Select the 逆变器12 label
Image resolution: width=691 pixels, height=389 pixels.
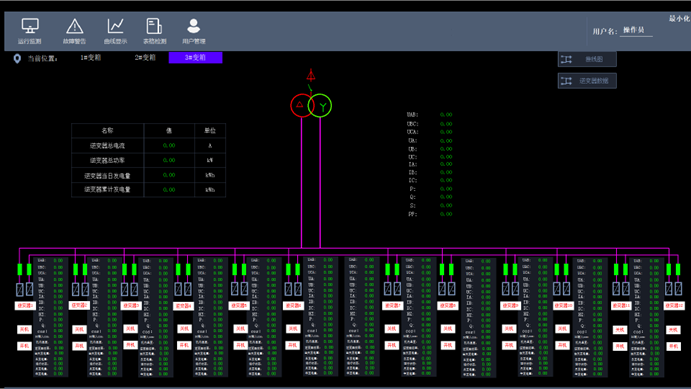(674, 305)
